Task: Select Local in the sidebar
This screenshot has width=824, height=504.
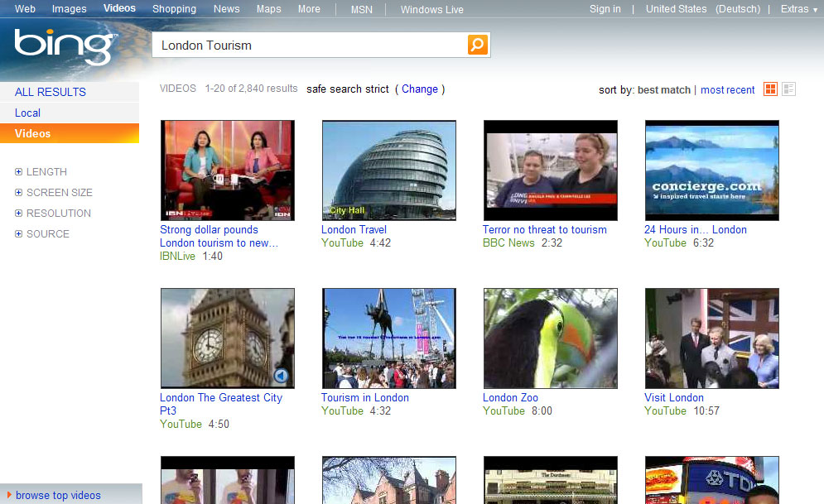Action: point(70,113)
